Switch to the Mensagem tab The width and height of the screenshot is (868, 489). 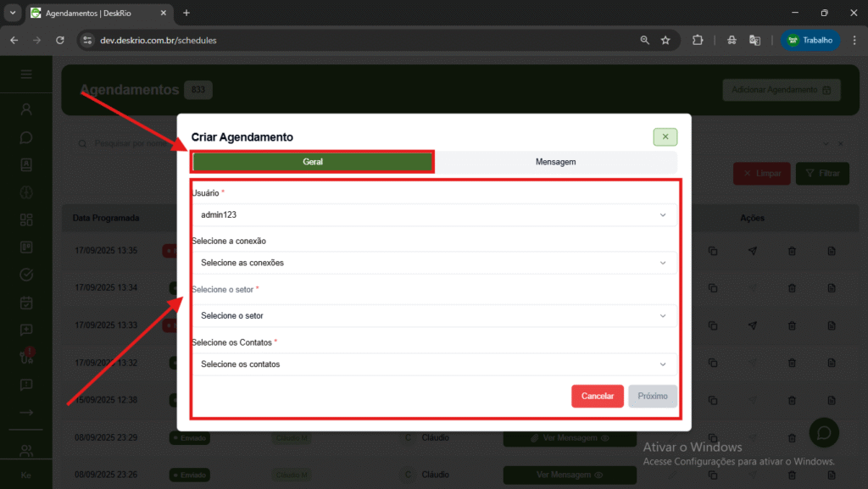pyautogui.click(x=555, y=162)
